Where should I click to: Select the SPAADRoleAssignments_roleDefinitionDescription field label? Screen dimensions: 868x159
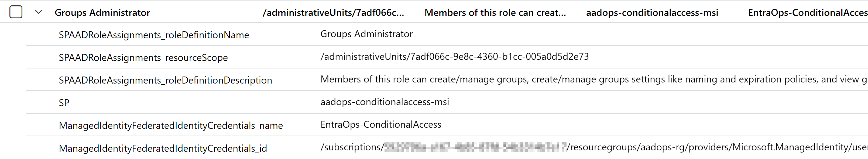click(166, 80)
